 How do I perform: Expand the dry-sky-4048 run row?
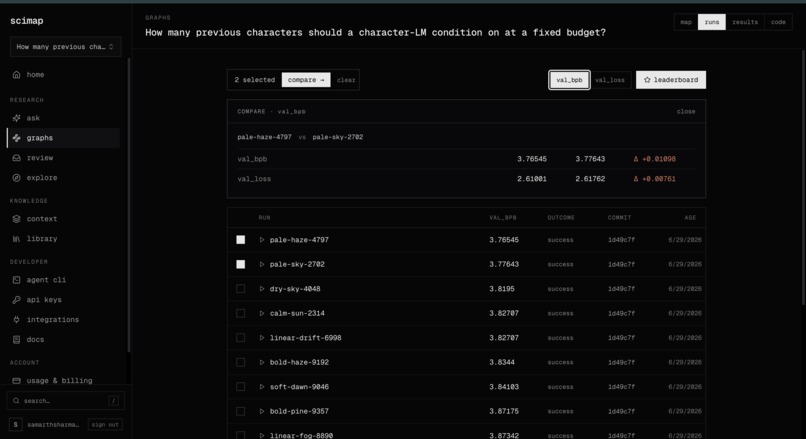262,289
